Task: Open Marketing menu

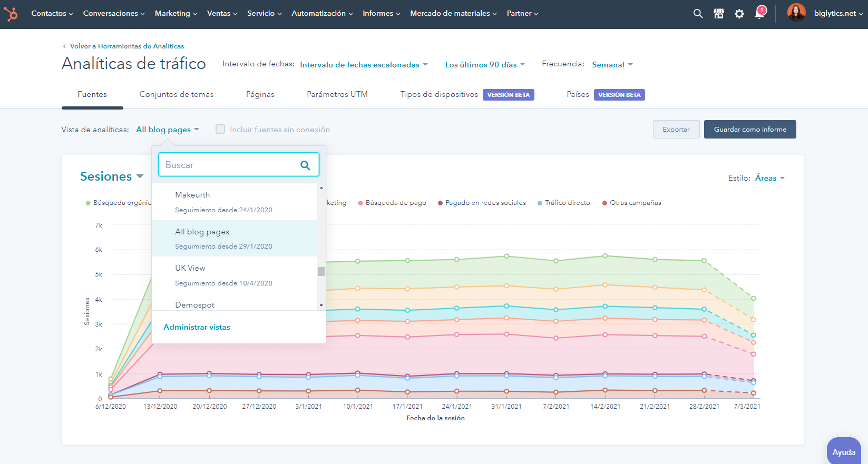Action: click(176, 14)
